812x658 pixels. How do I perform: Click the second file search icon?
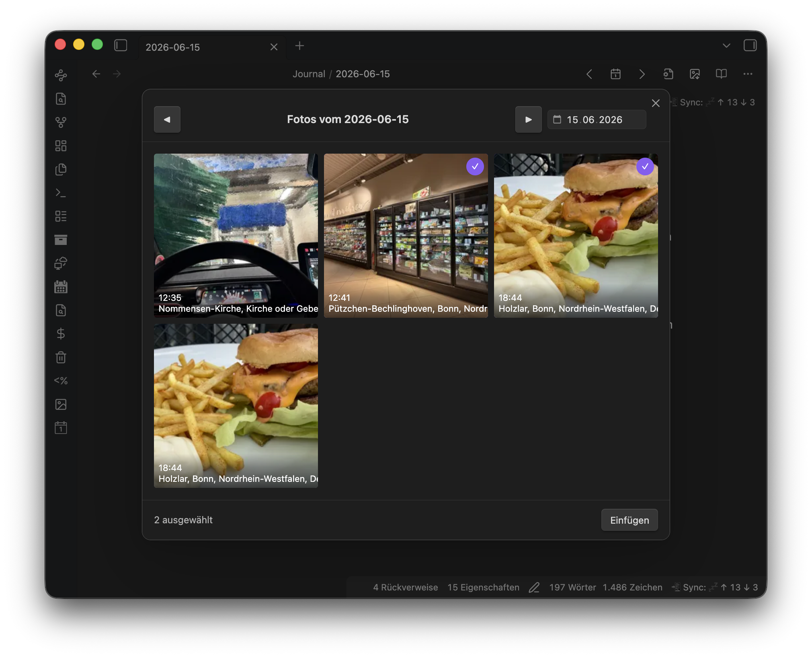point(61,310)
